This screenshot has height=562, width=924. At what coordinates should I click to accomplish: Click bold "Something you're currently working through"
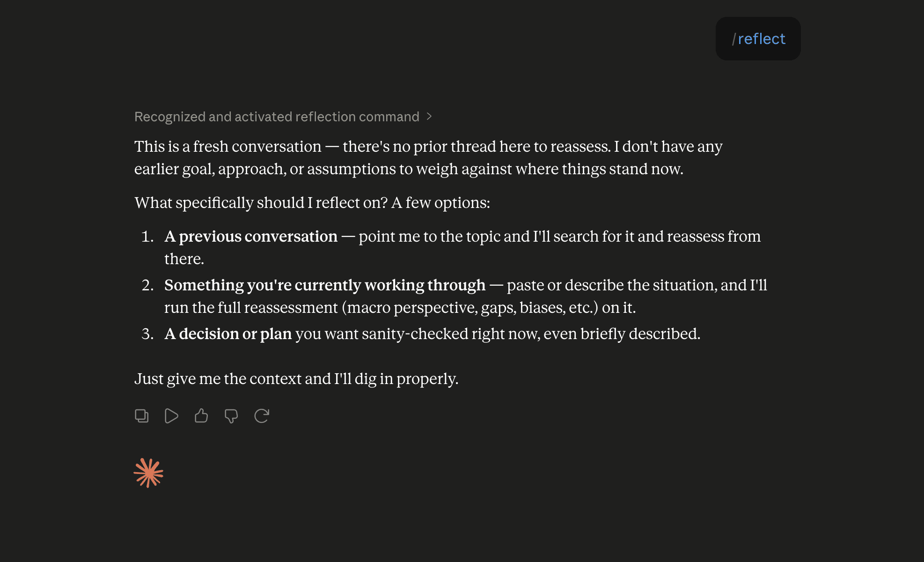[x=325, y=285]
